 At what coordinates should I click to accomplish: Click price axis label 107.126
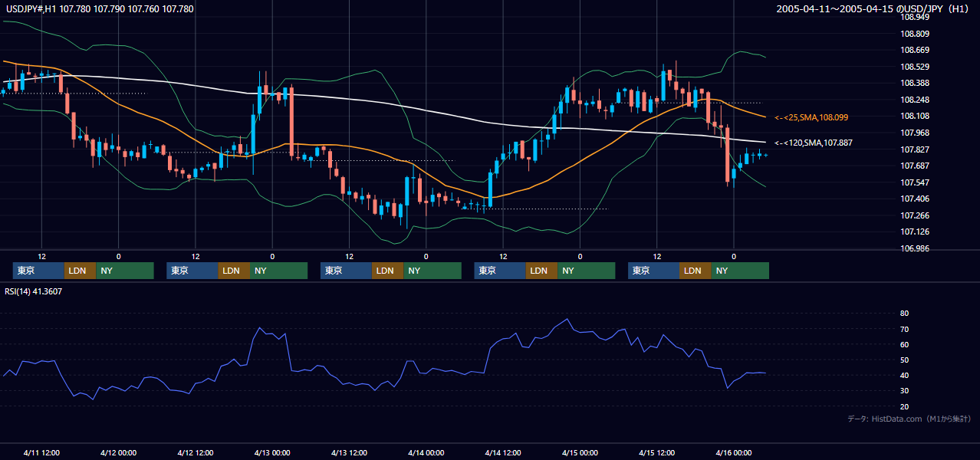[916, 232]
